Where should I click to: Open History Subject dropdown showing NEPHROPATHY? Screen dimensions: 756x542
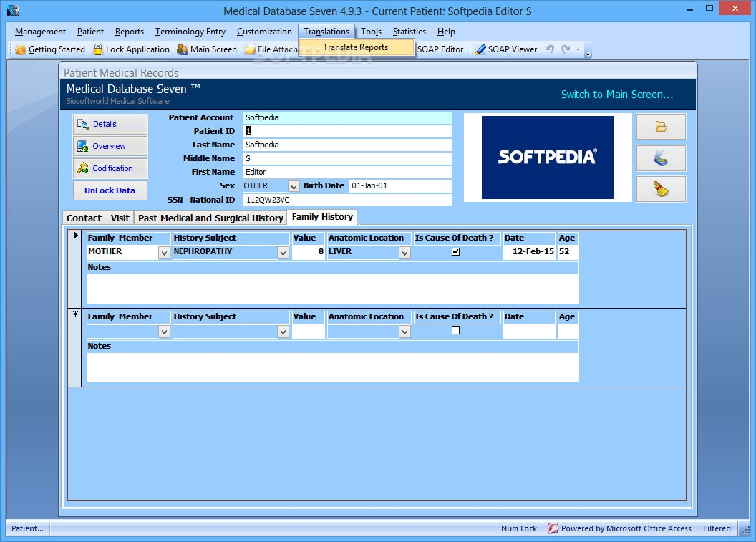coord(283,253)
